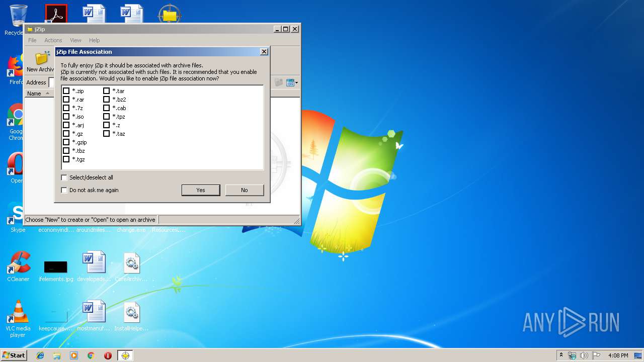The height and width of the screenshot is (362, 644).
Task: Enable the *.z association checkbox
Action: [106, 125]
